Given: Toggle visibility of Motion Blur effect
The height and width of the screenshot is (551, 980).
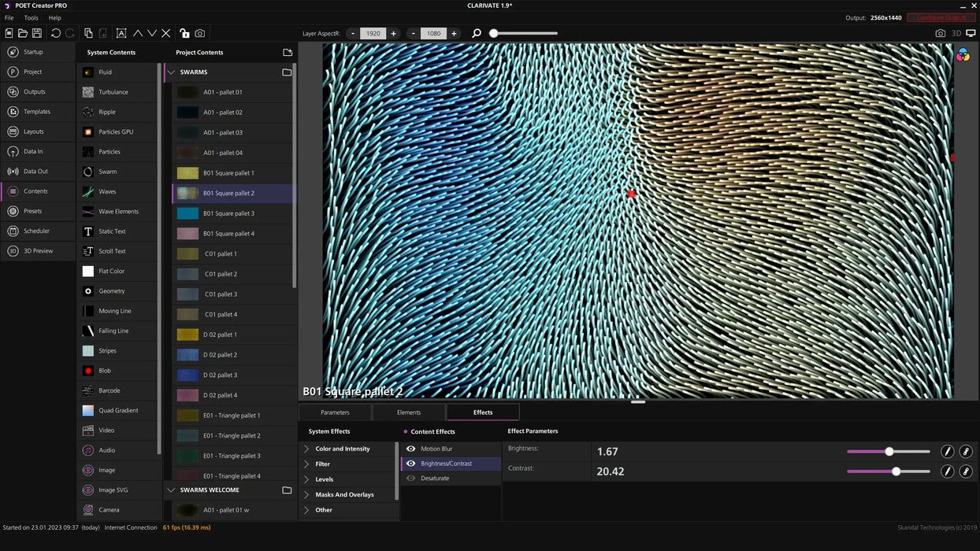Looking at the screenshot, I should point(410,449).
